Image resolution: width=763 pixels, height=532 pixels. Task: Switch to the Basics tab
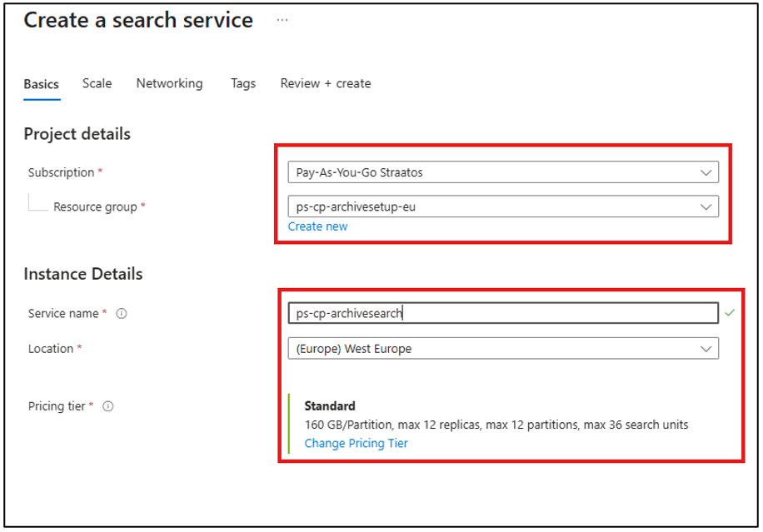click(41, 84)
